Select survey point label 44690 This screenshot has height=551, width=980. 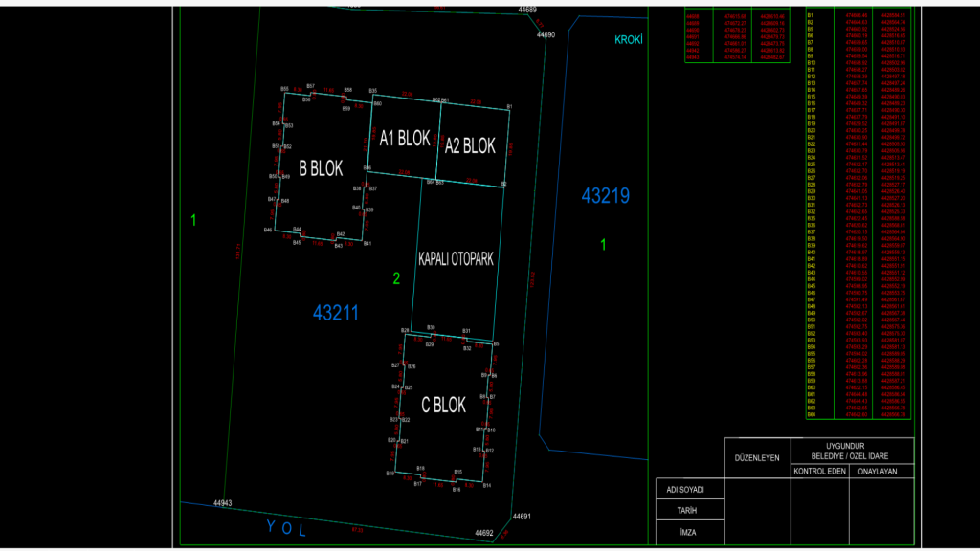coord(546,34)
